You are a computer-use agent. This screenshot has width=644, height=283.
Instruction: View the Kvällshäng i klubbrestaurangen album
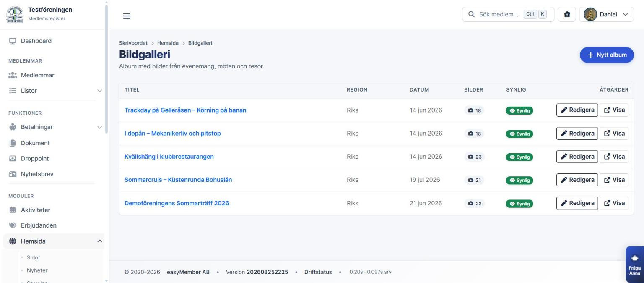pos(614,157)
